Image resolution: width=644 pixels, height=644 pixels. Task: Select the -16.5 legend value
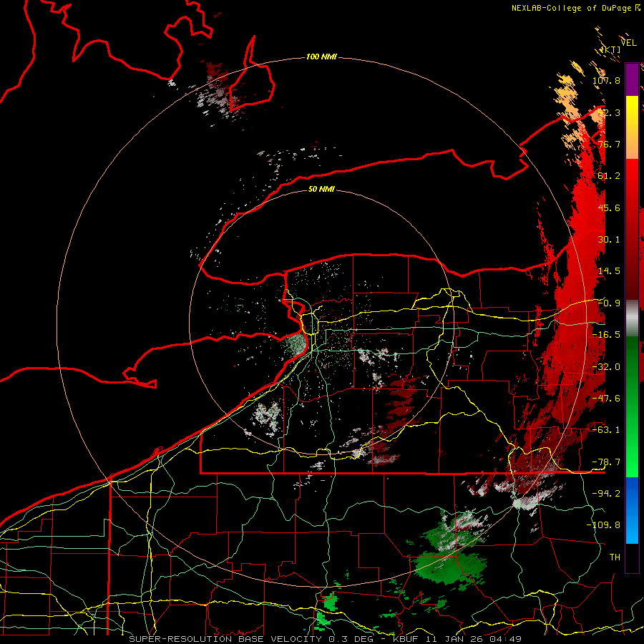tap(606, 335)
